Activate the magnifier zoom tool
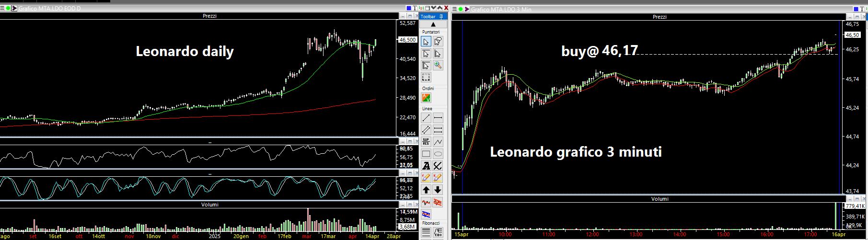Viewport: 868px width, 240px height. (438, 66)
